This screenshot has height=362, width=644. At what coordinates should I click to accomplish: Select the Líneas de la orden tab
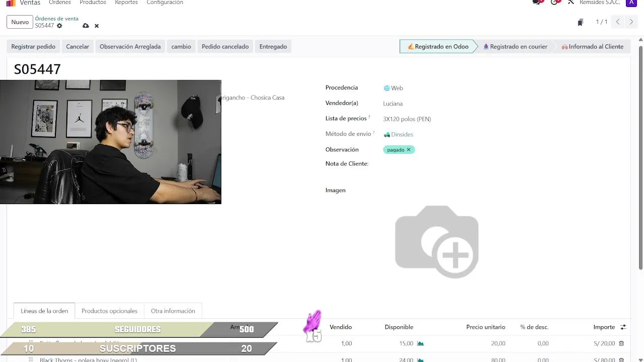click(44, 311)
